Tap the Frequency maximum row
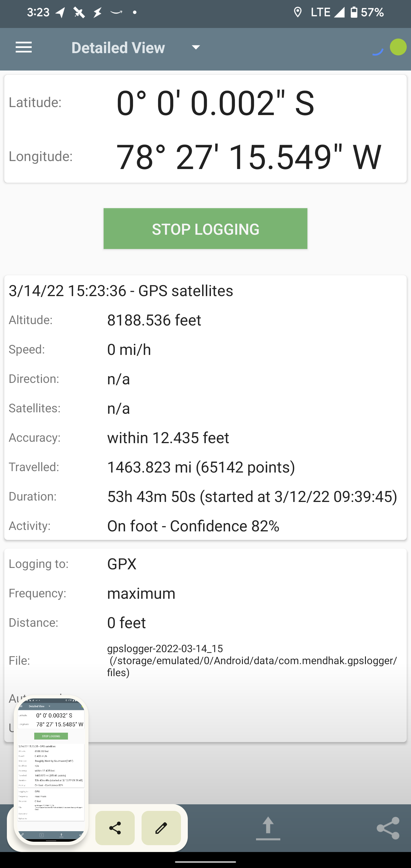This screenshot has height=868, width=411. point(205,593)
